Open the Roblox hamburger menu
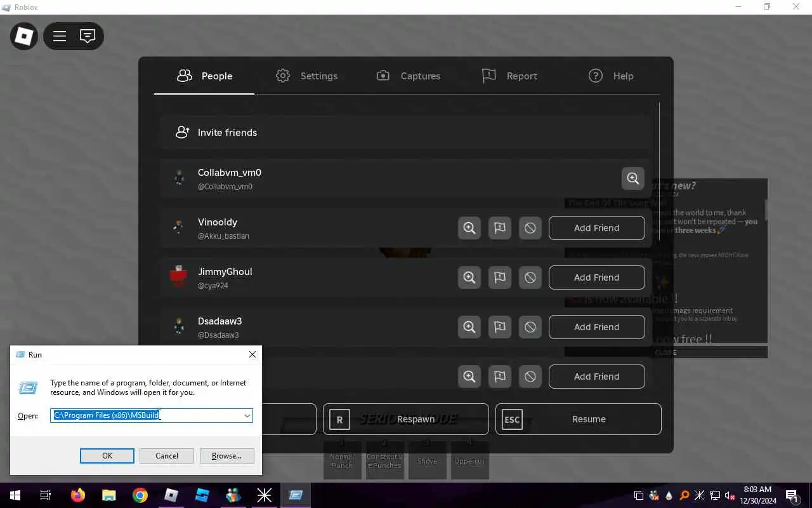 tap(60, 36)
